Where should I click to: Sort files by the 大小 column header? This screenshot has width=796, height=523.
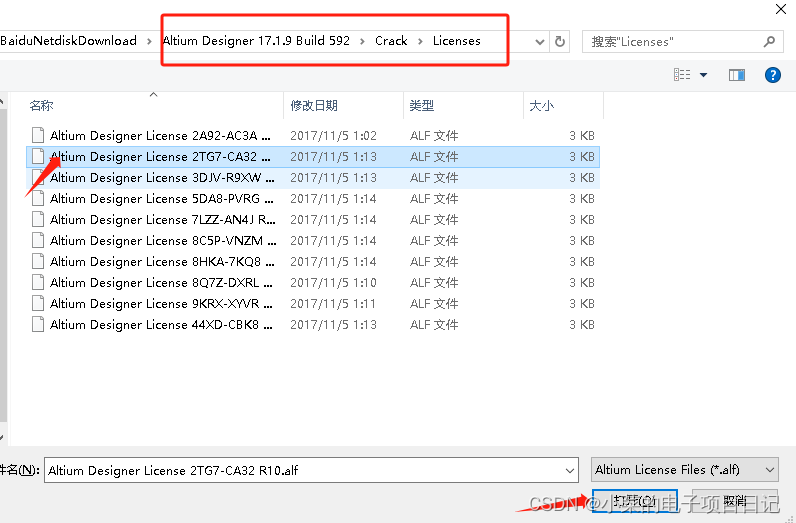point(541,105)
